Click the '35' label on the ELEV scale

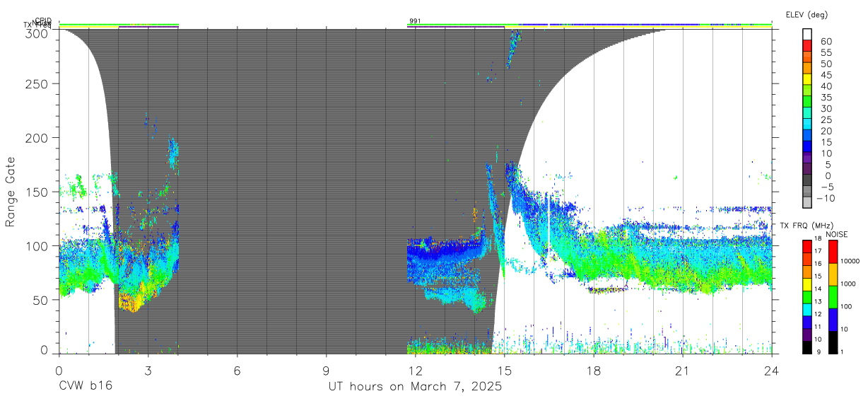click(826, 98)
